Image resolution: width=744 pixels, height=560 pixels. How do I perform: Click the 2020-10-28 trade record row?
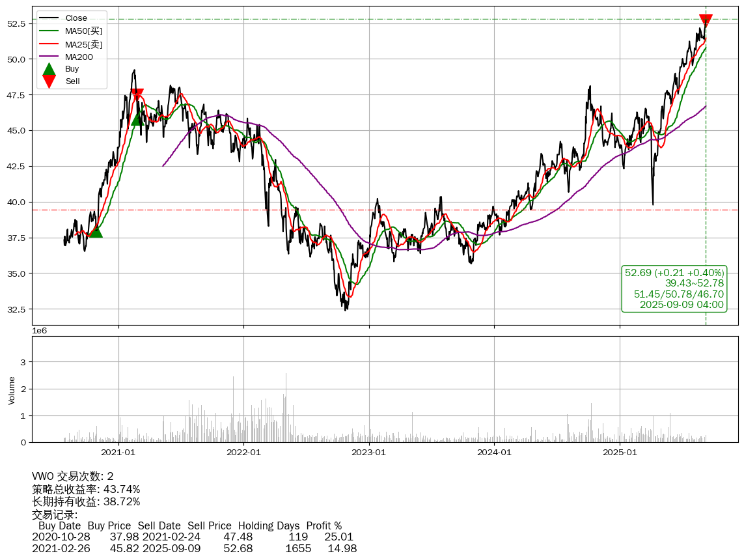pyautogui.click(x=193, y=537)
